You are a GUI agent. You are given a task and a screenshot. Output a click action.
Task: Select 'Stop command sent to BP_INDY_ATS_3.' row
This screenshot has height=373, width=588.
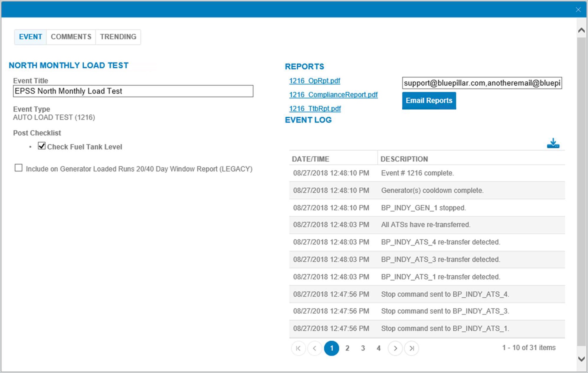(x=427, y=311)
